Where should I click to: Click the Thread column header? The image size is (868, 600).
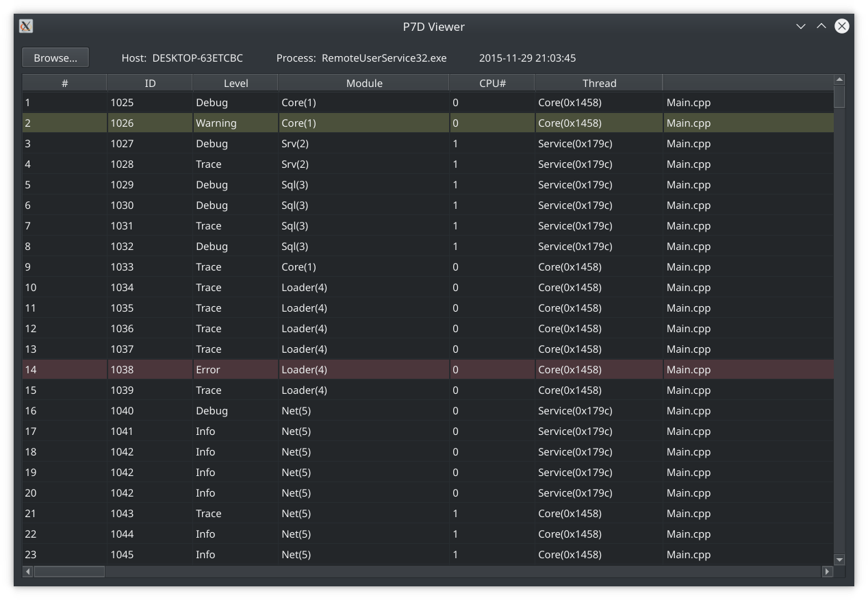coord(599,83)
